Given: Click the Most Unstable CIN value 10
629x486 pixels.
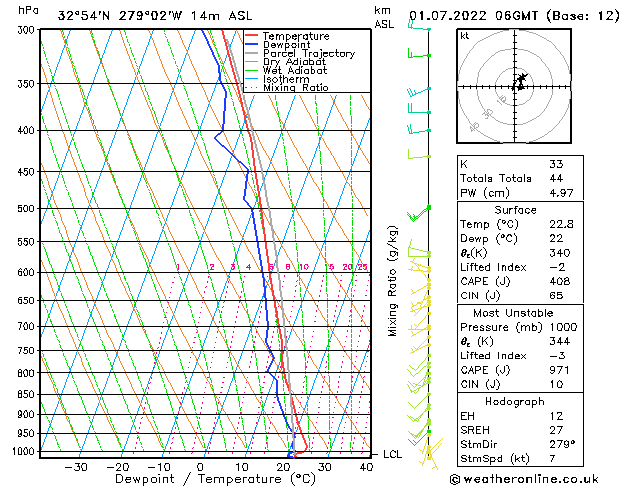Looking at the screenshot, I should [x=556, y=384].
